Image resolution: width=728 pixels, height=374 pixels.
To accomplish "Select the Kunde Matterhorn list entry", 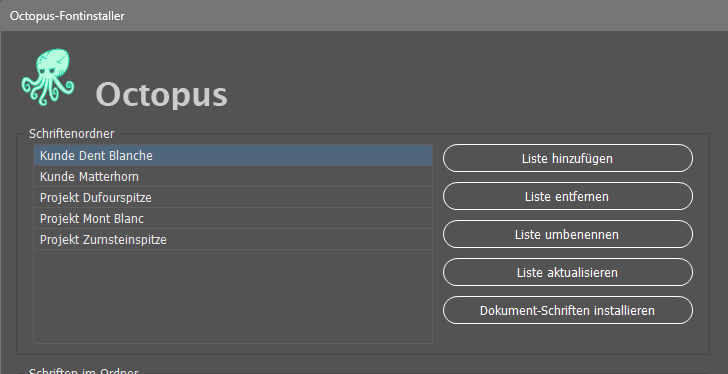I will [x=233, y=176].
